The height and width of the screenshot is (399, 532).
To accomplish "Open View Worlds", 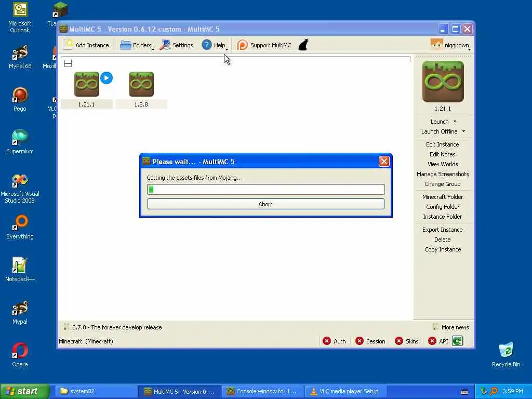I will pyautogui.click(x=443, y=164).
